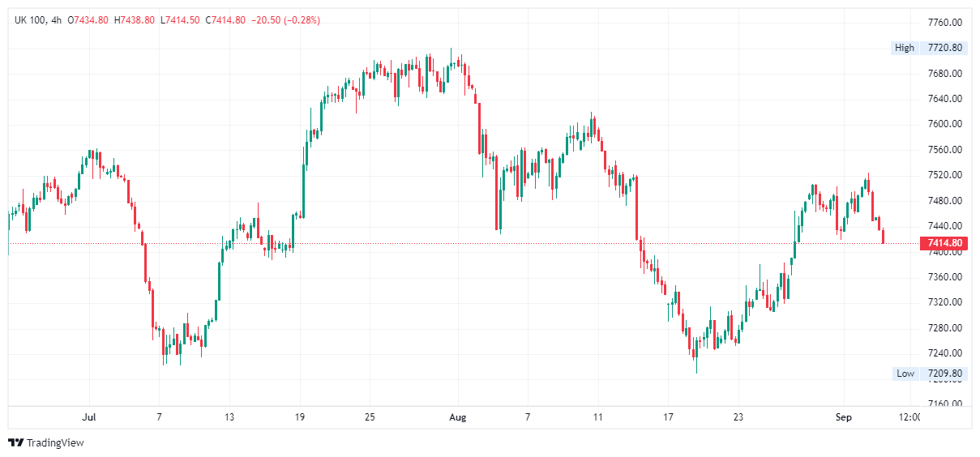Click the close price value C7414.80

[228, 20]
